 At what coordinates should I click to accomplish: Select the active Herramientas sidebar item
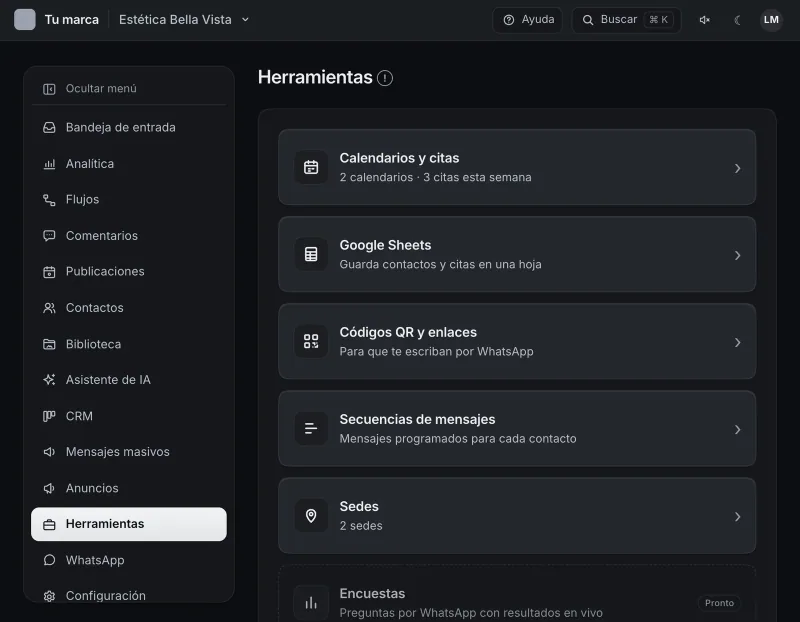(129, 524)
